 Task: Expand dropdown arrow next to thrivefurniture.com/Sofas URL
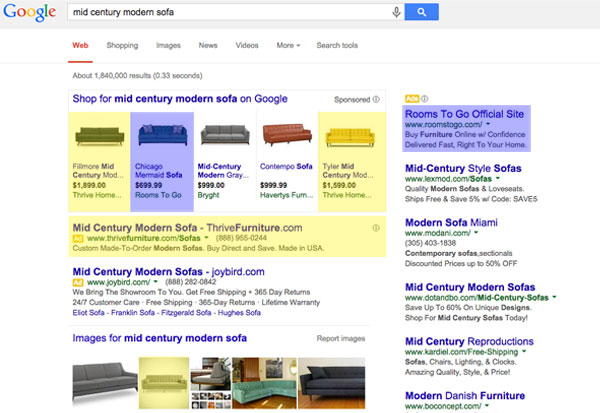point(206,238)
